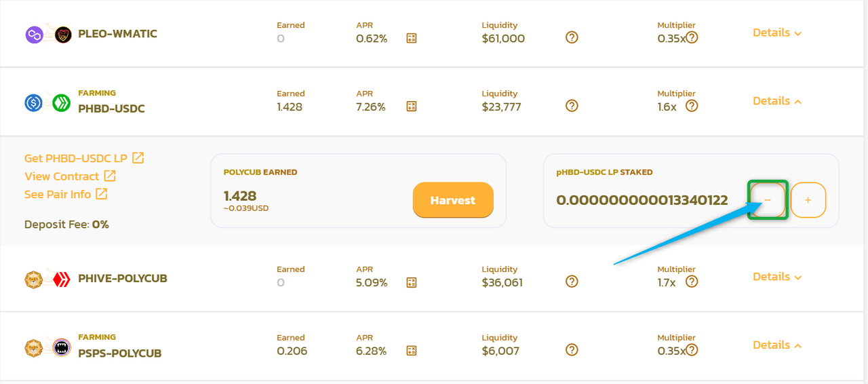Click the PHBD-USDC token pair icon
This screenshot has width=868, height=384.
(x=48, y=102)
